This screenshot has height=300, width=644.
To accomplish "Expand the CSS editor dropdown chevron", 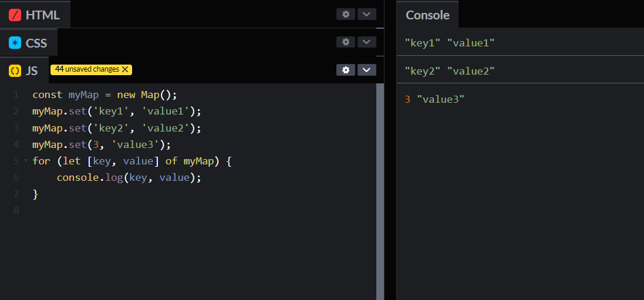I will pyautogui.click(x=367, y=42).
